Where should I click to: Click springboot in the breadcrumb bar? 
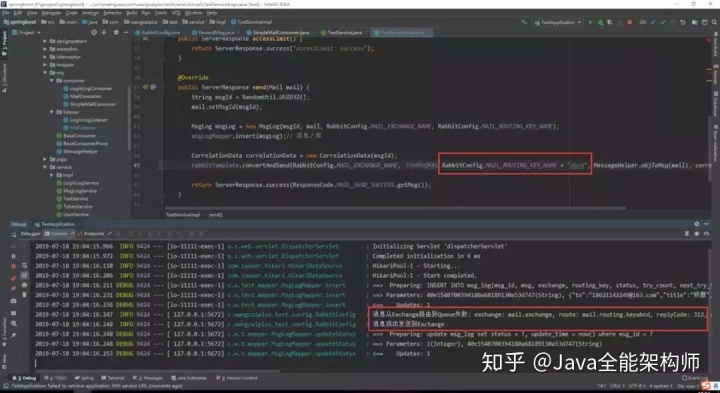20,22
